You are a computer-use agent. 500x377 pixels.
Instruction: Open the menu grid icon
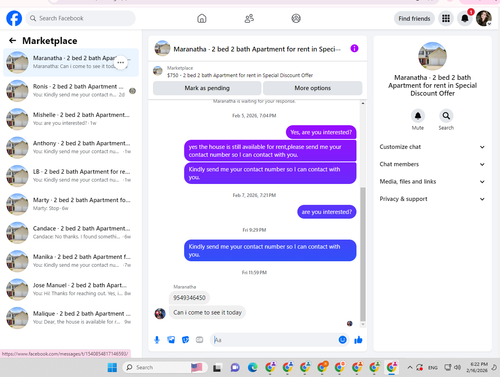point(446,18)
